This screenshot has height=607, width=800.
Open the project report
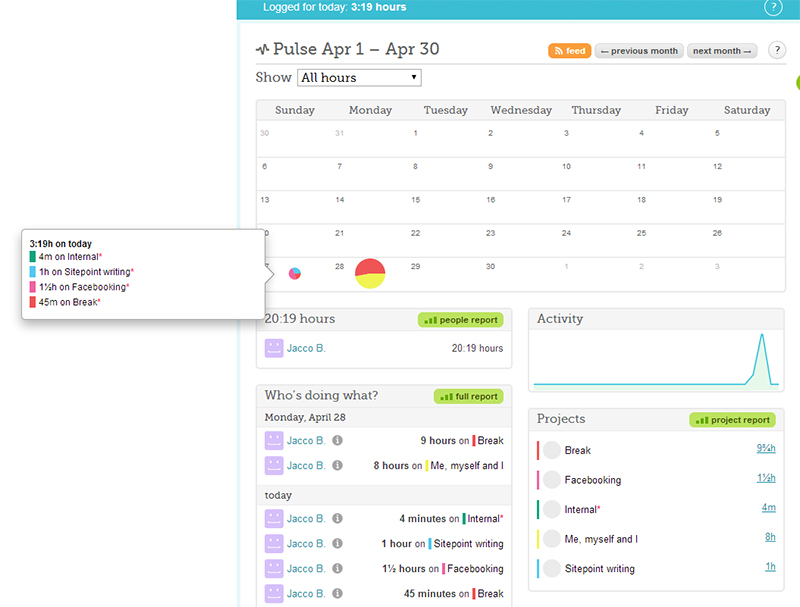pyautogui.click(x=732, y=420)
